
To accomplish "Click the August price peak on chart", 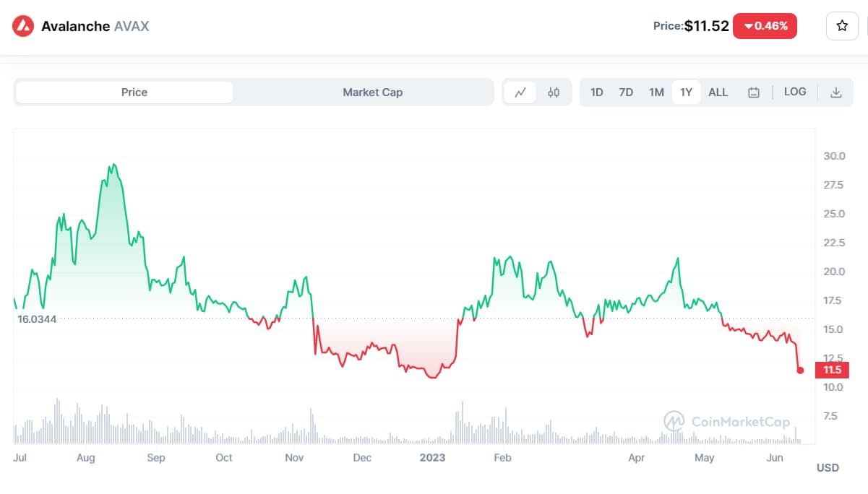I will (113, 165).
